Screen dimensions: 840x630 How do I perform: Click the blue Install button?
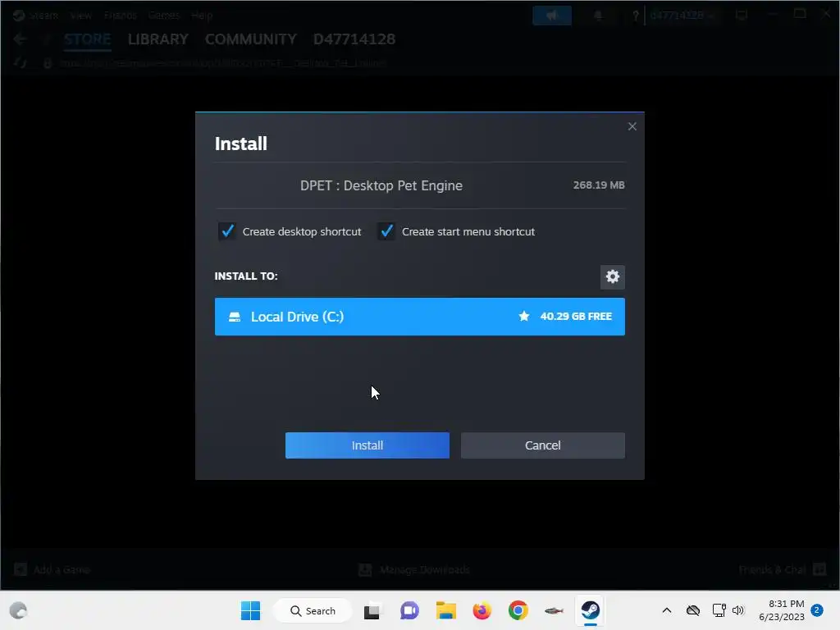tap(367, 445)
